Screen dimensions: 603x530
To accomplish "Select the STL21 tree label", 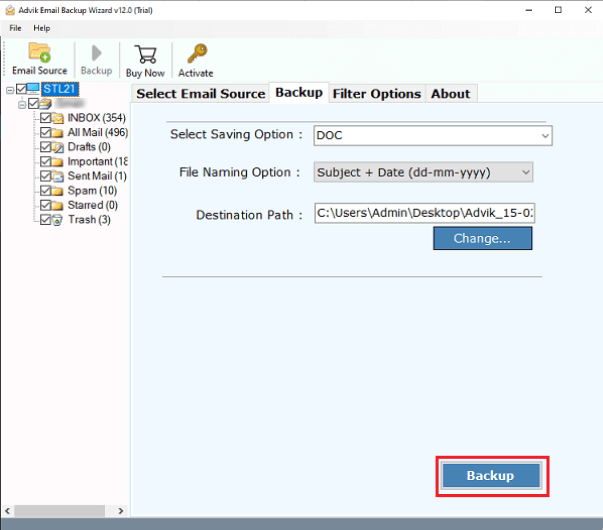I will click(60, 89).
